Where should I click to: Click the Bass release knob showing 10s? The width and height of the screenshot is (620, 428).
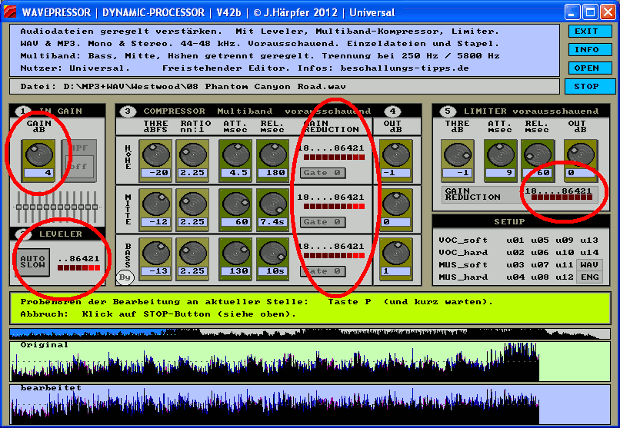click(272, 253)
